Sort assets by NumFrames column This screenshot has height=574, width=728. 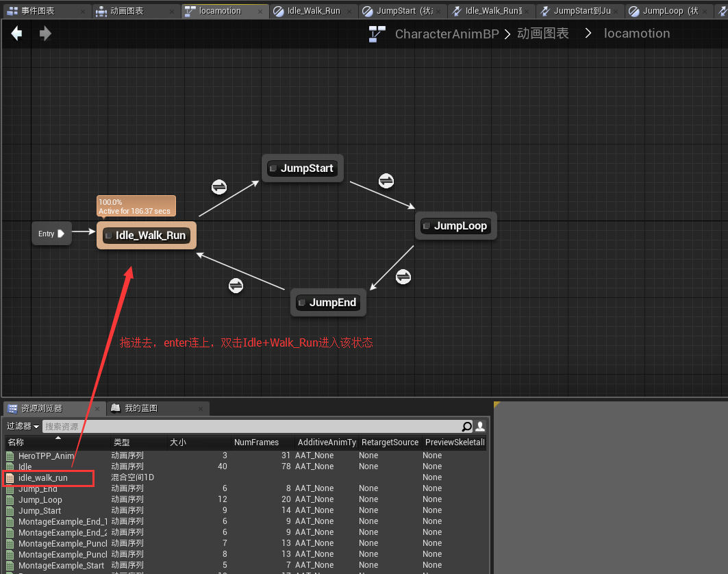(x=263, y=442)
